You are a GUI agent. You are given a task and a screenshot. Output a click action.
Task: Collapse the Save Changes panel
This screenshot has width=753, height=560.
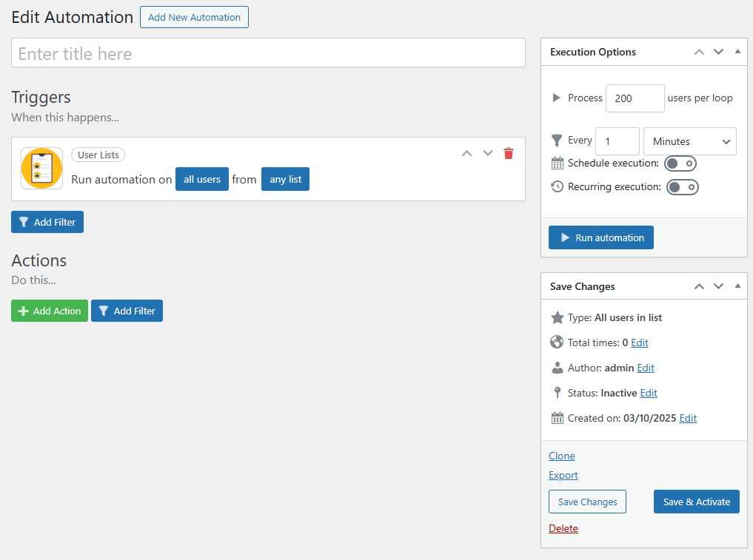(x=737, y=286)
